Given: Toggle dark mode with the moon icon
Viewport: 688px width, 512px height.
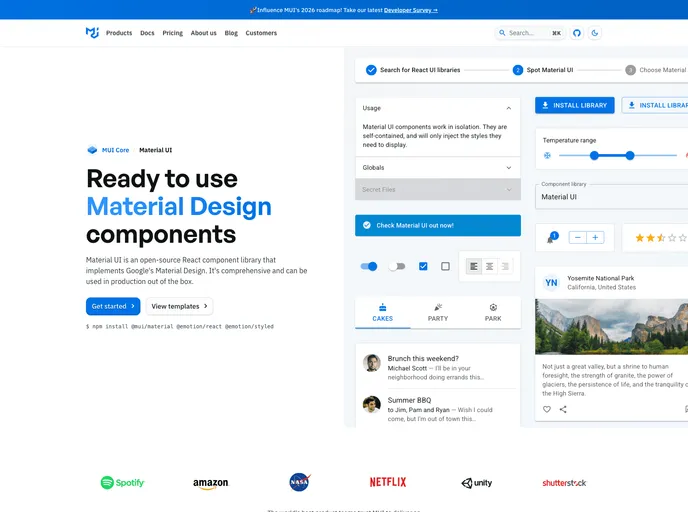Looking at the screenshot, I should coord(595,33).
